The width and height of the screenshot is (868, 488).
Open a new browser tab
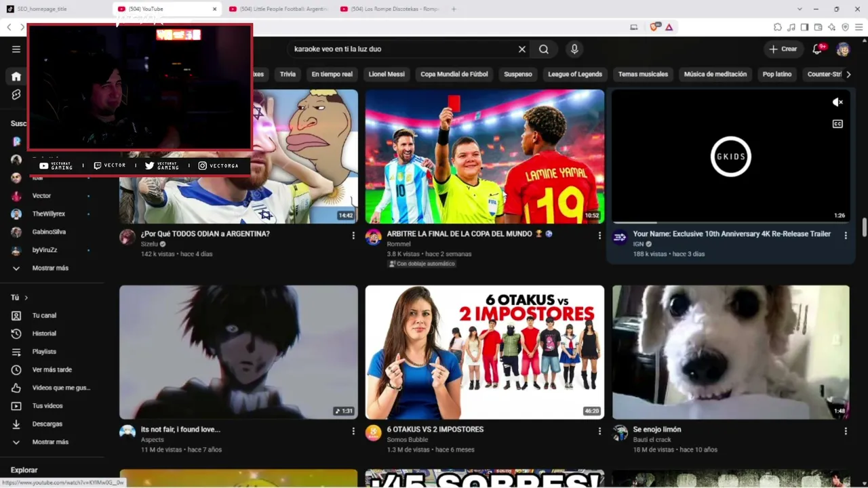[x=454, y=9]
